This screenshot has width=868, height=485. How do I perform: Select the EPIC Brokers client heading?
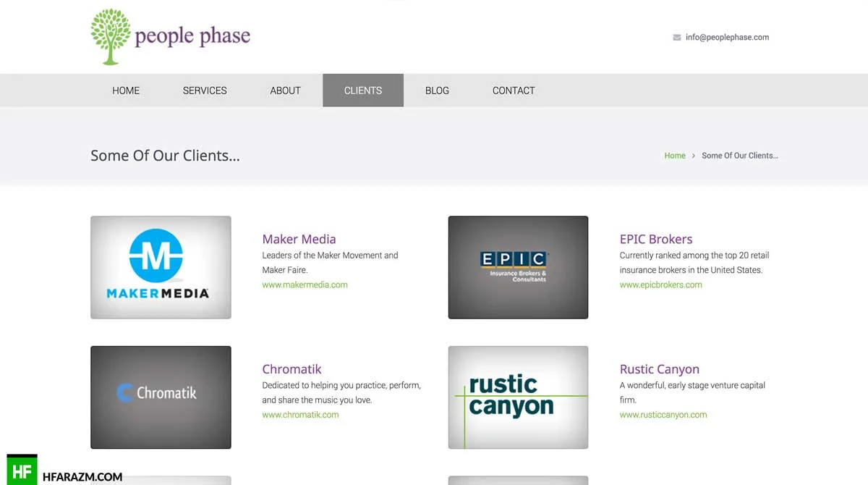[656, 239]
